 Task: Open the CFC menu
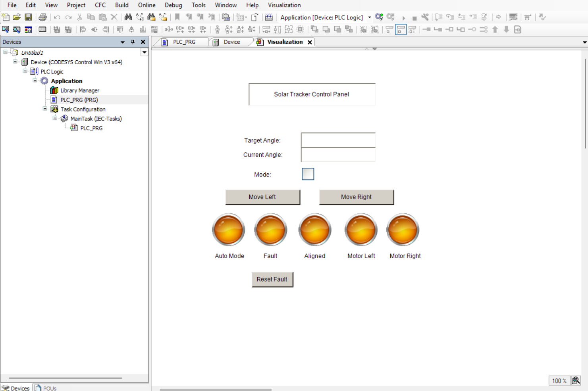(x=100, y=5)
